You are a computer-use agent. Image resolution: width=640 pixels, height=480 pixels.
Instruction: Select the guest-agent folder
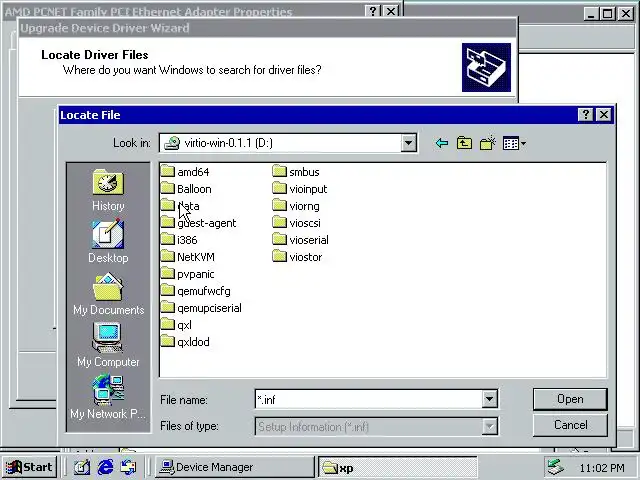198,223
